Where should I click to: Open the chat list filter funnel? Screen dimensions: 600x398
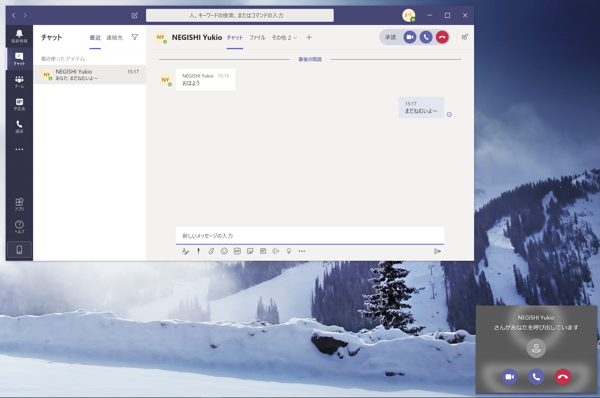point(135,37)
